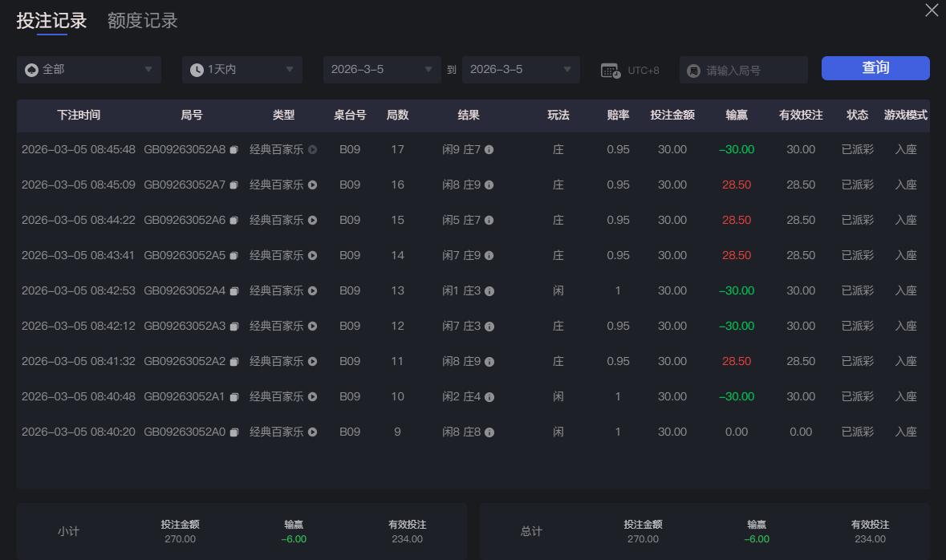Copy game ID GB09263052A0 via its copy icon
The height and width of the screenshot is (560, 946).
pyautogui.click(x=233, y=432)
